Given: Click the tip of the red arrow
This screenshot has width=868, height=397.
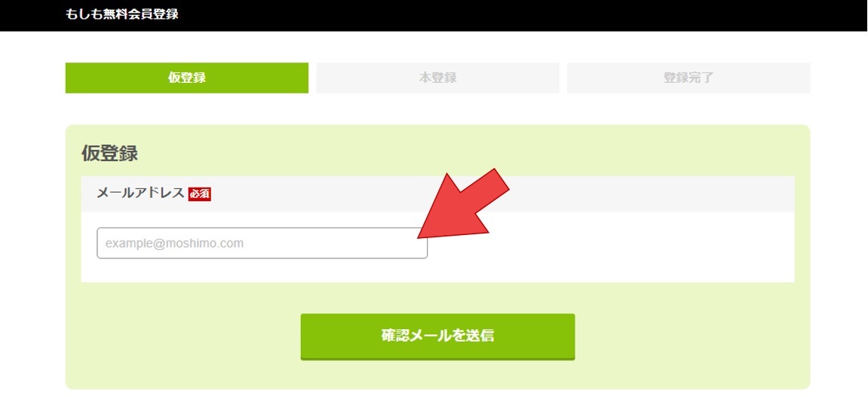Looking at the screenshot, I should tap(419, 237).
